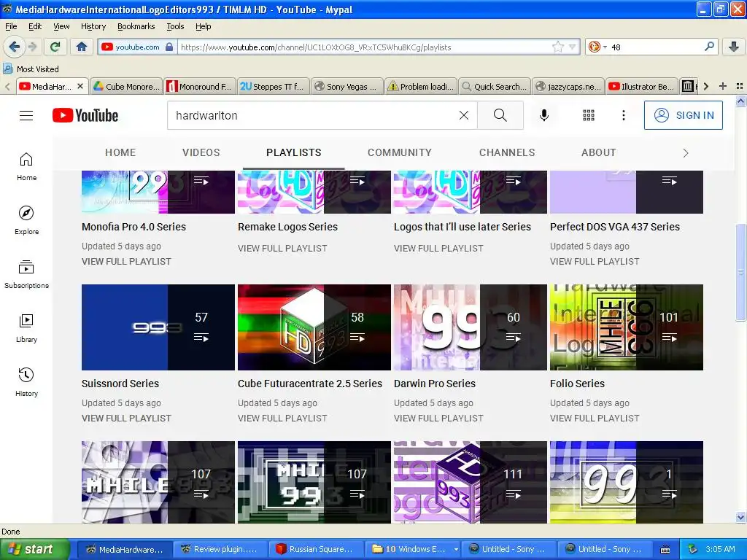Open the YouTube apps grid icon
This screenshot has width=747, height=560.
[x=589, y=115]
